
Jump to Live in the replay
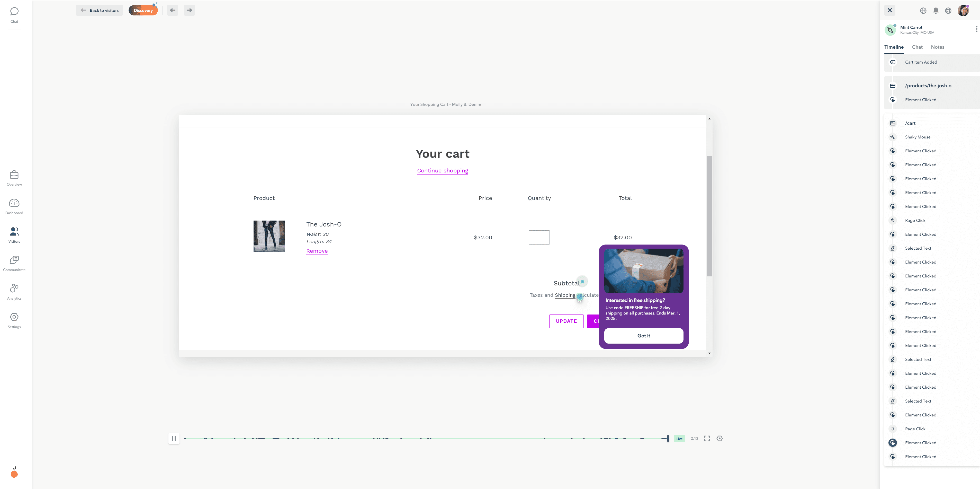(679, 439)
